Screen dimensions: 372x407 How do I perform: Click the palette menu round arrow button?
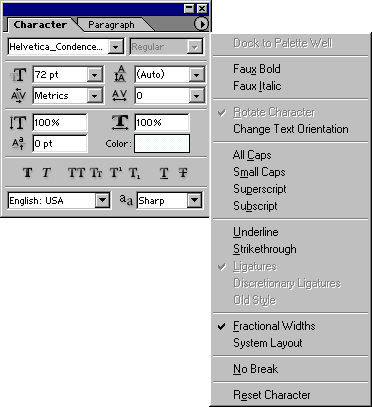(x=201, y=24)
